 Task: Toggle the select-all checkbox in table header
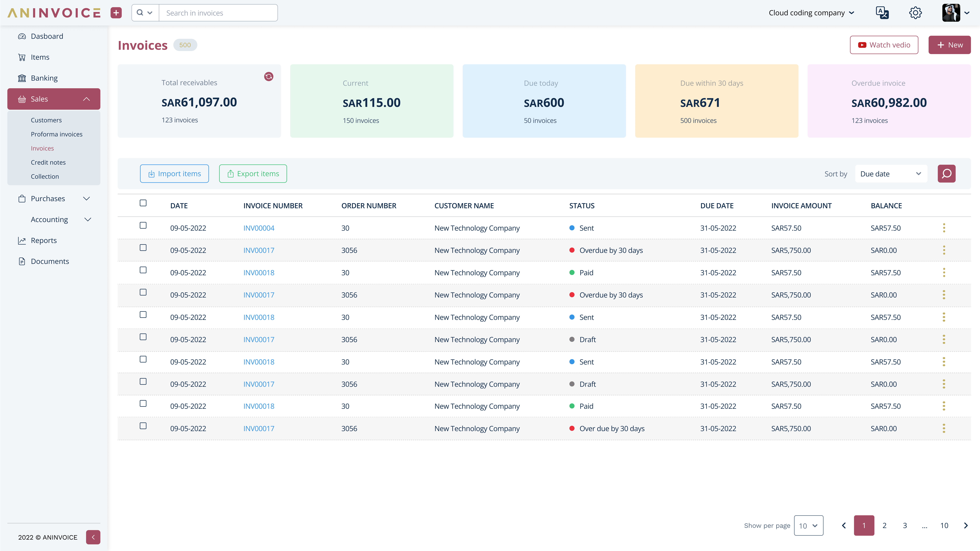click(x=143, y=203)
